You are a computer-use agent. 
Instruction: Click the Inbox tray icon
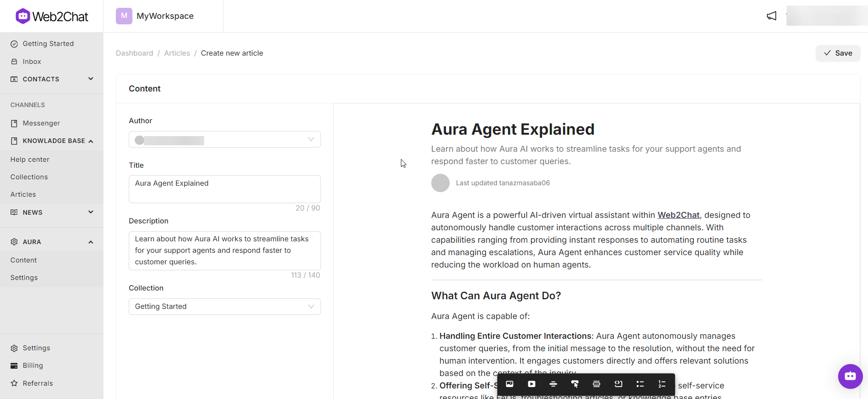[x=14, y=62]
